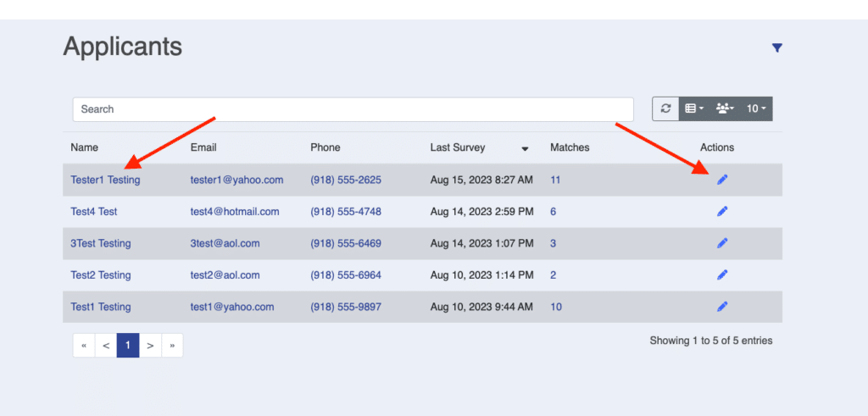Viewport: 868px width, 416px height.
Task: Edit Test2 Testing with pencil icon
Action: [722, 275]
